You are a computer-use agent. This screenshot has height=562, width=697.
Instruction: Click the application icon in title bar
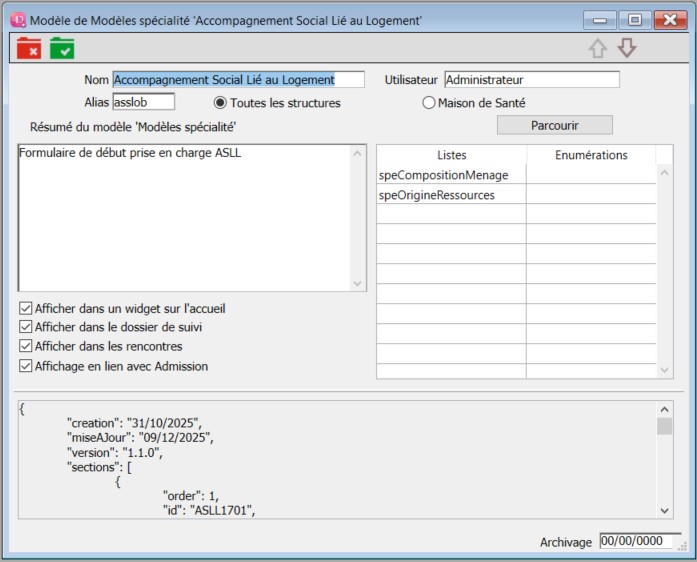tap(17, 19)
